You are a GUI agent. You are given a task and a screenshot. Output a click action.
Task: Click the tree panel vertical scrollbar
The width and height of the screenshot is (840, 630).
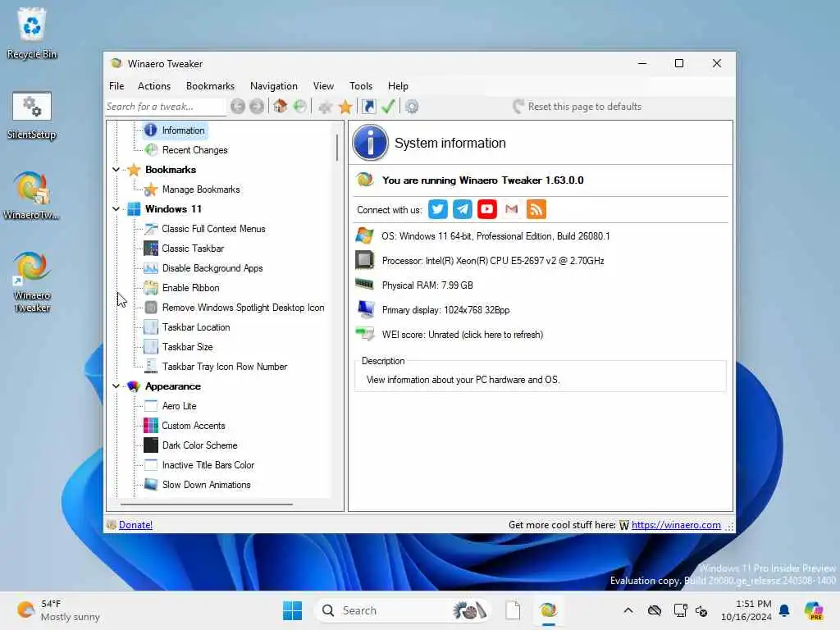(x=337, y=148)
